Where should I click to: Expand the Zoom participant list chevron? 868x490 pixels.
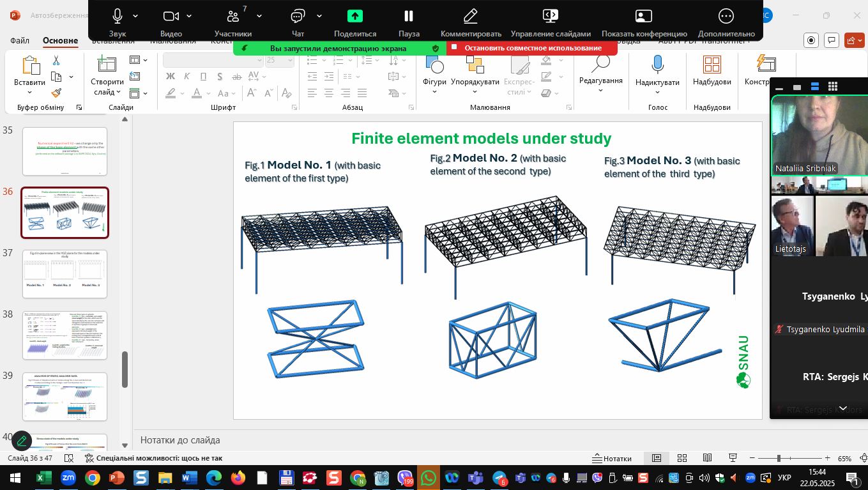point(843,408)
